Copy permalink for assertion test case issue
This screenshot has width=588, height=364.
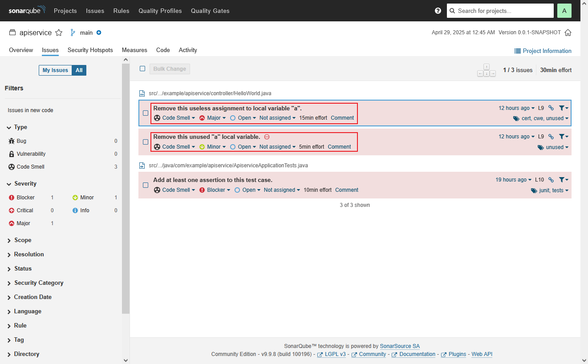click(x=551, y=180)
